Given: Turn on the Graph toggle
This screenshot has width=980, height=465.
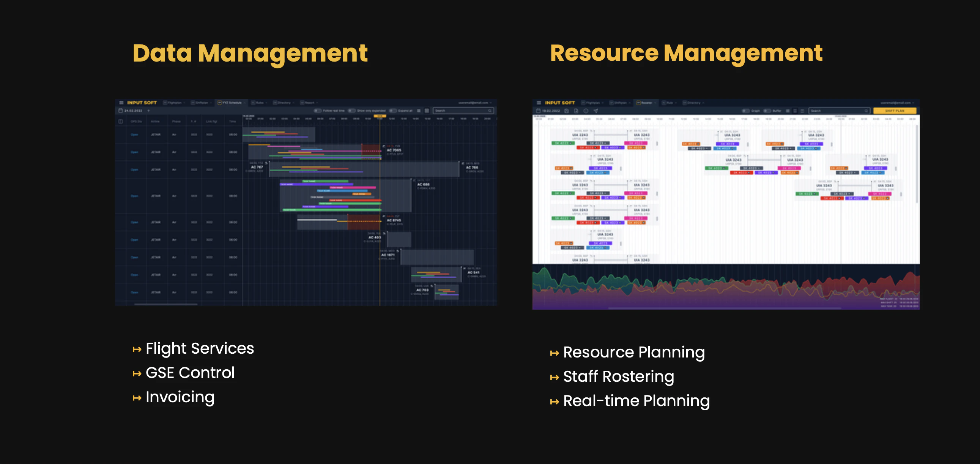Looking at the screenshot, I should point(746,111).
